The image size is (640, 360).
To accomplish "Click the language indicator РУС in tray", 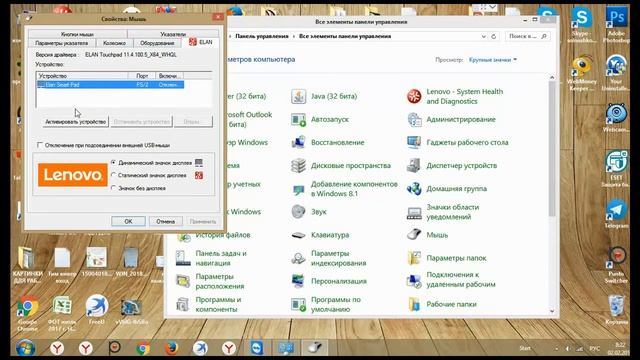I will pyautogui.click(x=595, y=348).
